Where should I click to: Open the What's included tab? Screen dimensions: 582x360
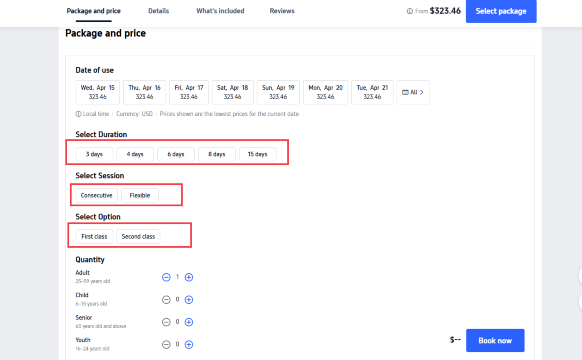pyautogui.click(x=220, y=11)
